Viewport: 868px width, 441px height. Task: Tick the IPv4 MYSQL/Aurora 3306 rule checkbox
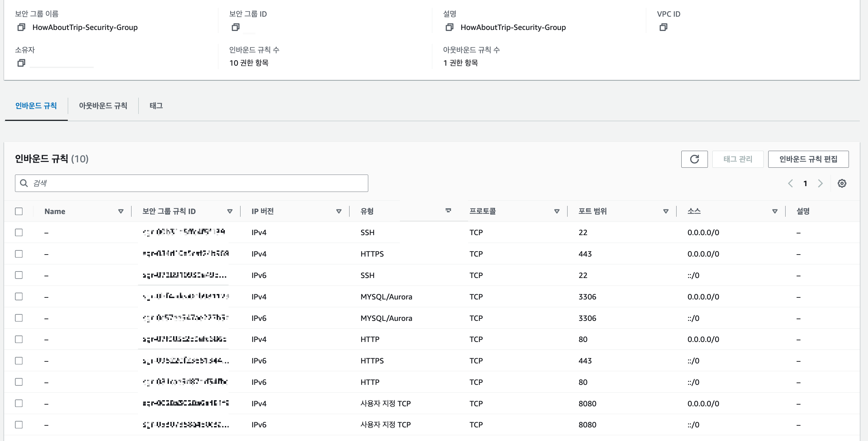pyautogui.click(x=19, y=297)
